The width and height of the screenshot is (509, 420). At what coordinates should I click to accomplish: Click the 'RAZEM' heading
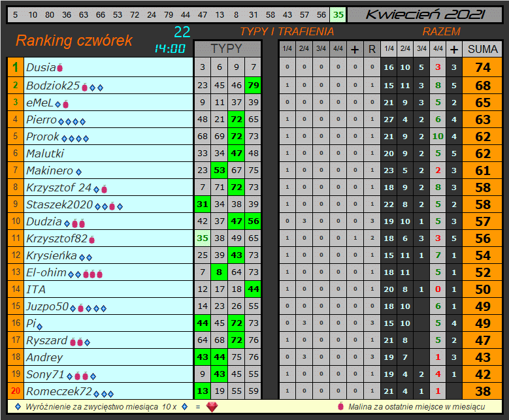(x=441, y=31)
